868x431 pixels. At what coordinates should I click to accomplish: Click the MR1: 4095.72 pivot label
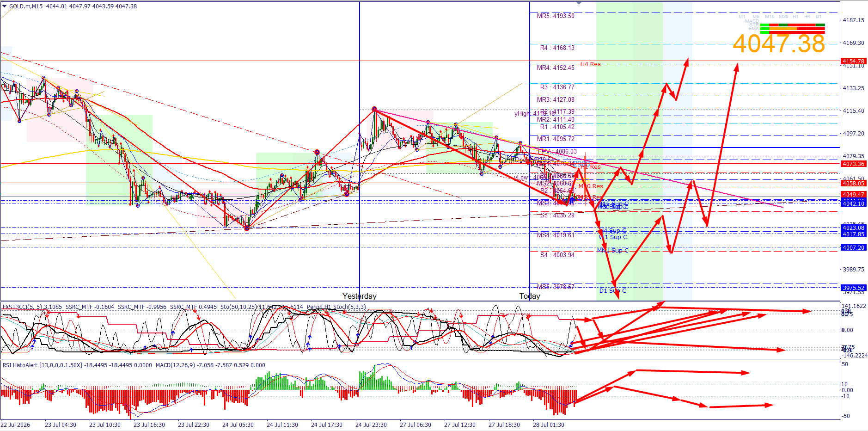pyautogui.click(x=556, y=139)
